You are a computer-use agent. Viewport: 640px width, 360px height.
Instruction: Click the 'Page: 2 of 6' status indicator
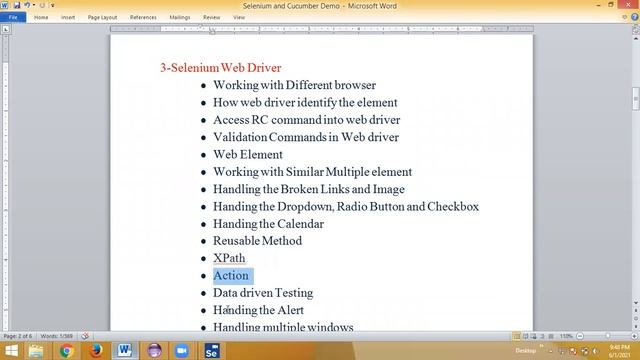tap(18, 336)
